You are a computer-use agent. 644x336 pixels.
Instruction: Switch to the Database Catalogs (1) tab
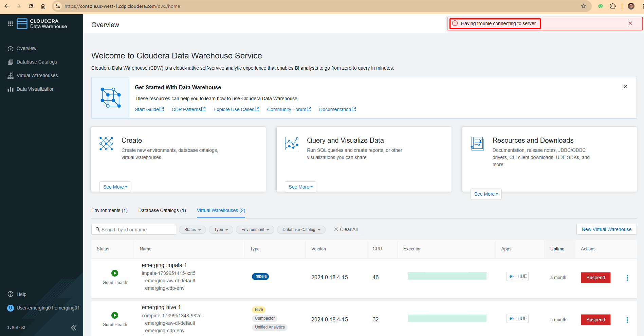(162, 210)
